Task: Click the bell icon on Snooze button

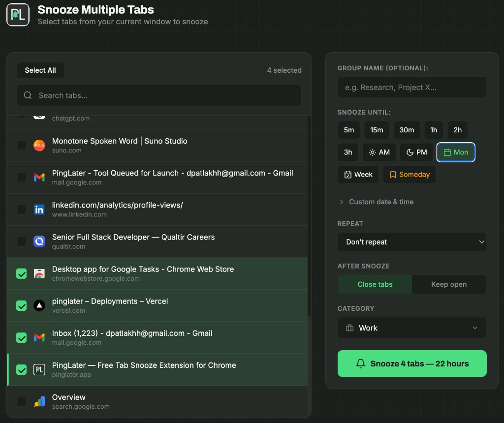Action: [x=361, y=363]
